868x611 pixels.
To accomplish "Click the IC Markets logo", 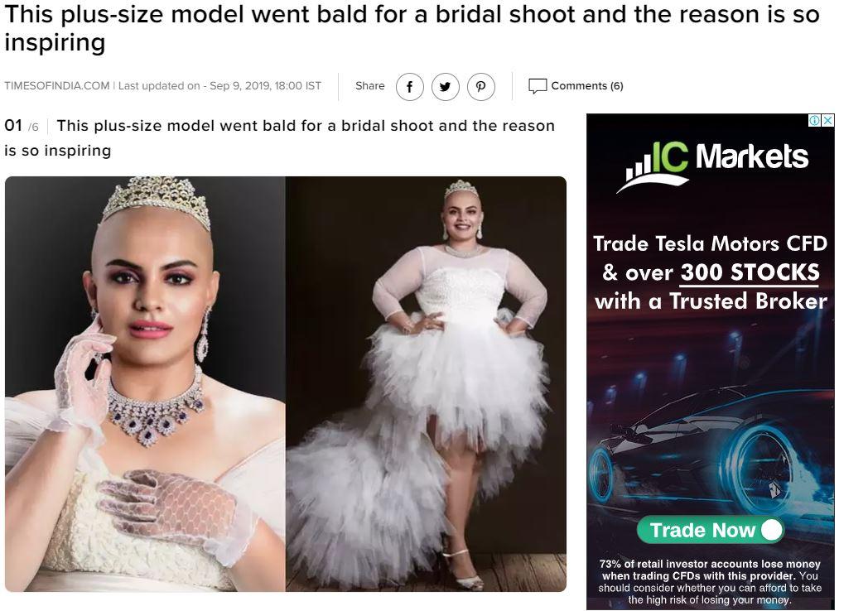I will pyautogui.click(x=712, y=166).
